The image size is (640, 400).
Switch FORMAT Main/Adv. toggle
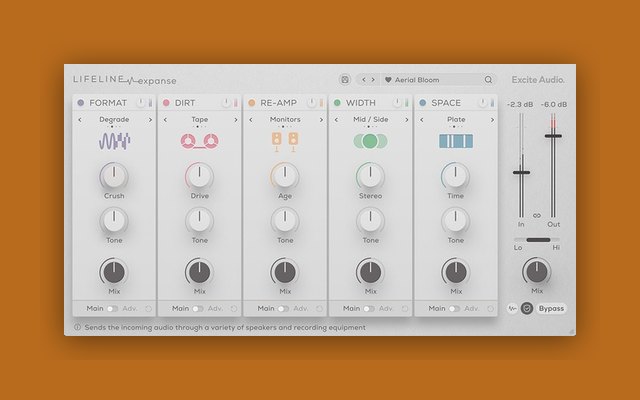click(x=113, y=309)
